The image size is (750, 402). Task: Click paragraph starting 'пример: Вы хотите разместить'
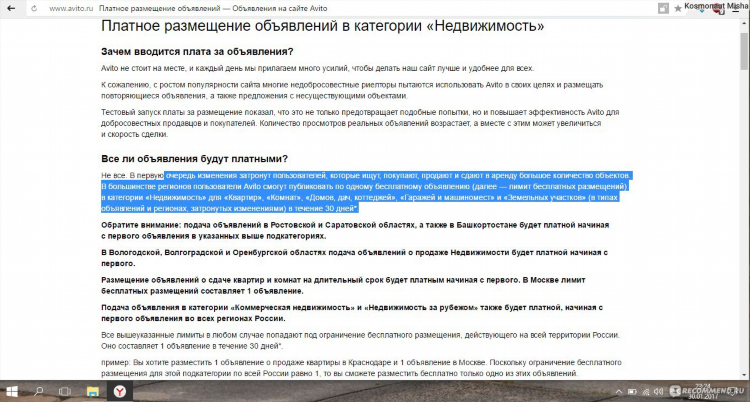(x=361, y=368)
